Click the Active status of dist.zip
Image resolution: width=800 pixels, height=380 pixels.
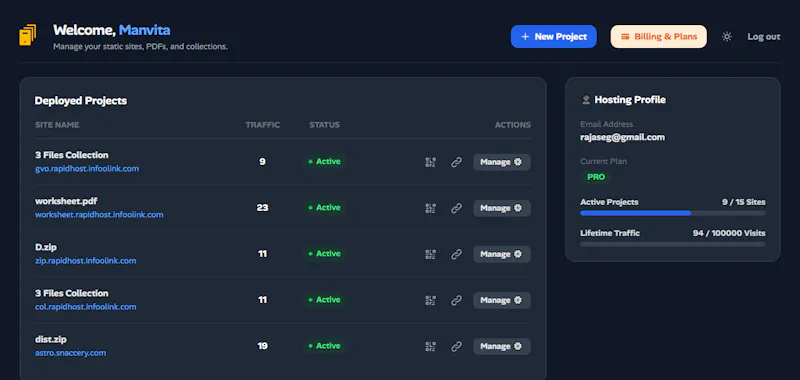(x=324, y=346)
